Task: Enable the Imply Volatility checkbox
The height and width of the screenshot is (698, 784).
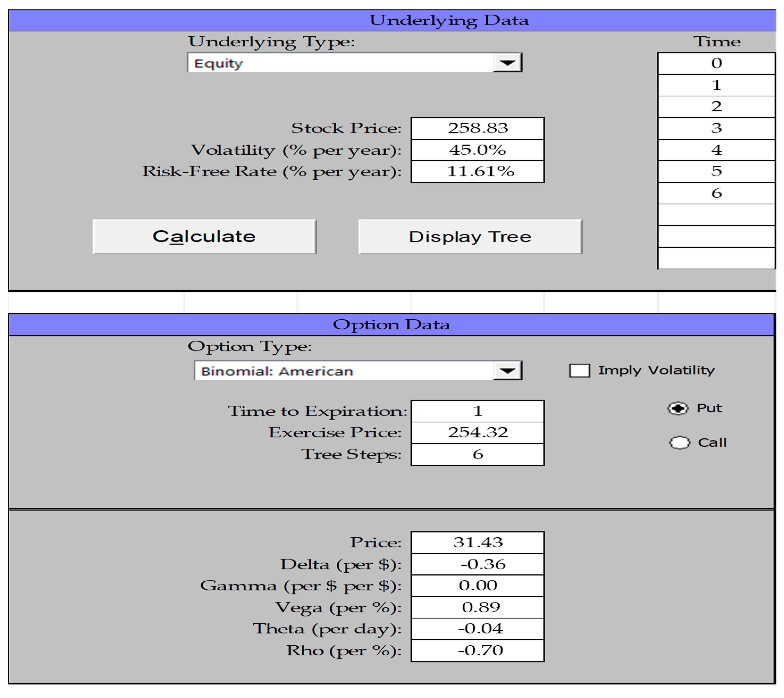Action: [579, 371]
